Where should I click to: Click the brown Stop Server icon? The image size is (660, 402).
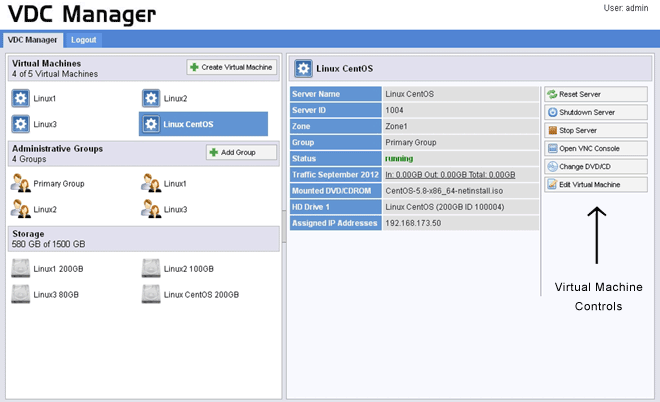click(552, 130)
